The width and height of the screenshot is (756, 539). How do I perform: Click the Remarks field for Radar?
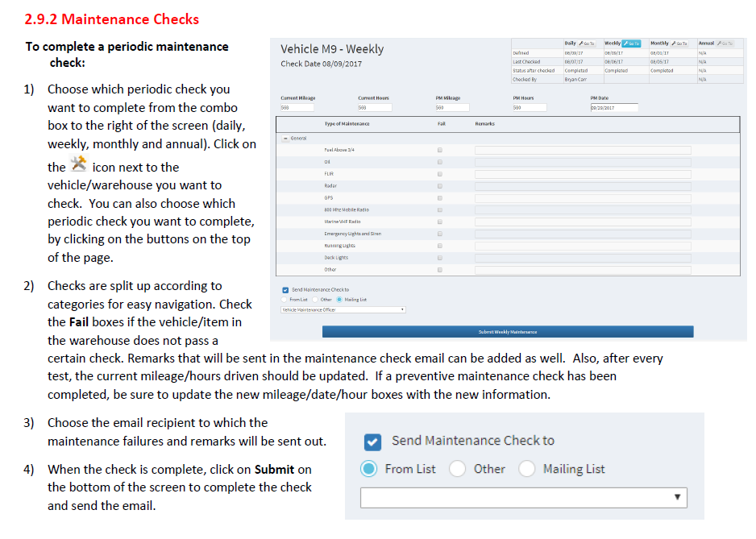point(583,186)
